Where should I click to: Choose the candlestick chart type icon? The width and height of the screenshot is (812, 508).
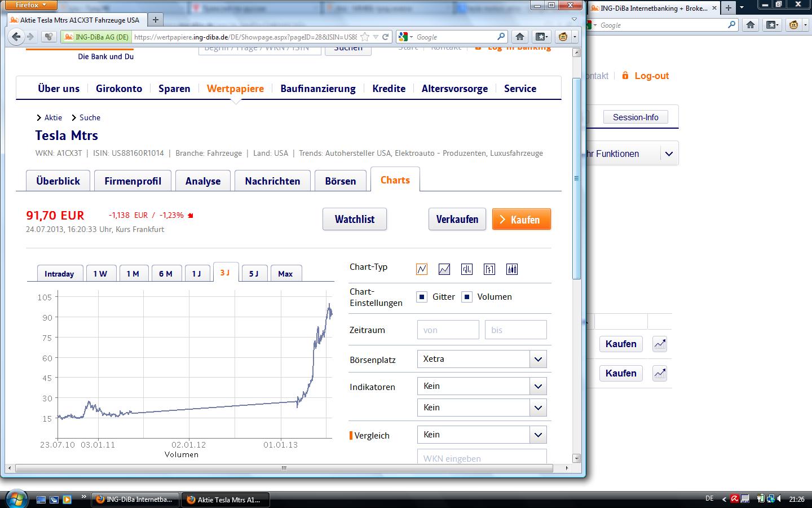(512, 269)
